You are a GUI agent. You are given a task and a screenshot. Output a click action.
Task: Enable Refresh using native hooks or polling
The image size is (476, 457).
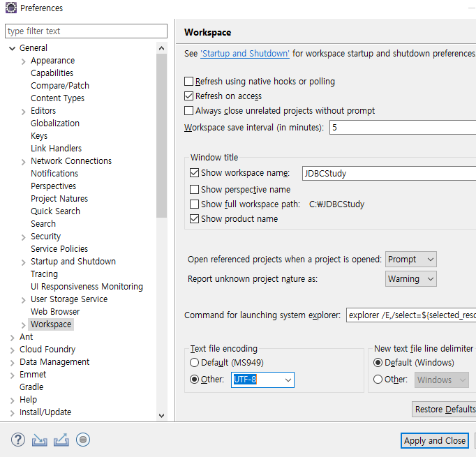(189, 82)
